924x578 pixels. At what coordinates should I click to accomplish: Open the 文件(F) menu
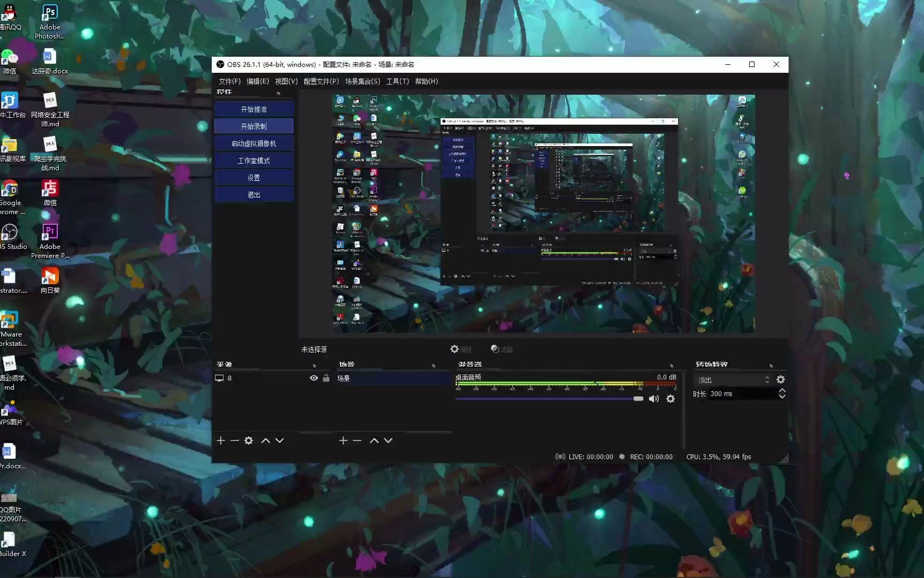(229, 81)
